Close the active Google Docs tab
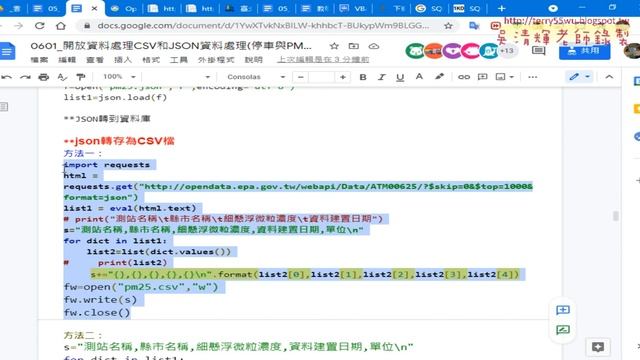Screen dimensions: 640x360 (94, 8)
